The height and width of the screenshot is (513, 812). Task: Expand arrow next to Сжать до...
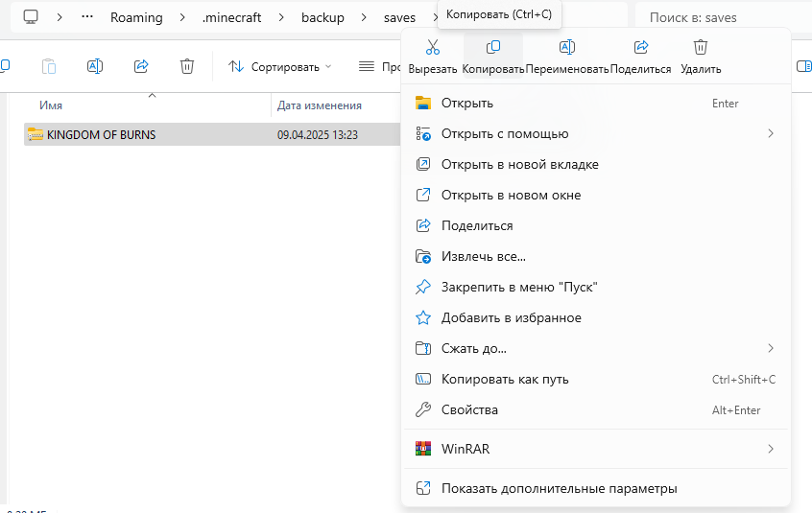[771, 348]
